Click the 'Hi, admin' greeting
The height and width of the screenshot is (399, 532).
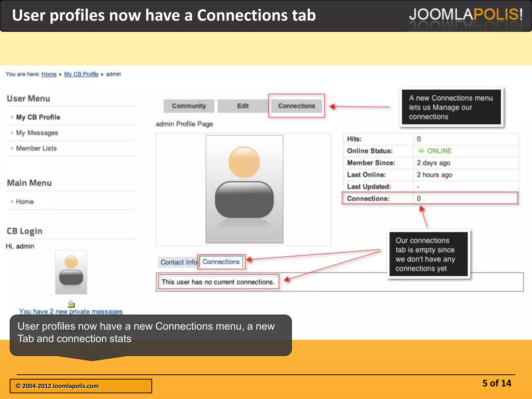(x=20, y=246)
